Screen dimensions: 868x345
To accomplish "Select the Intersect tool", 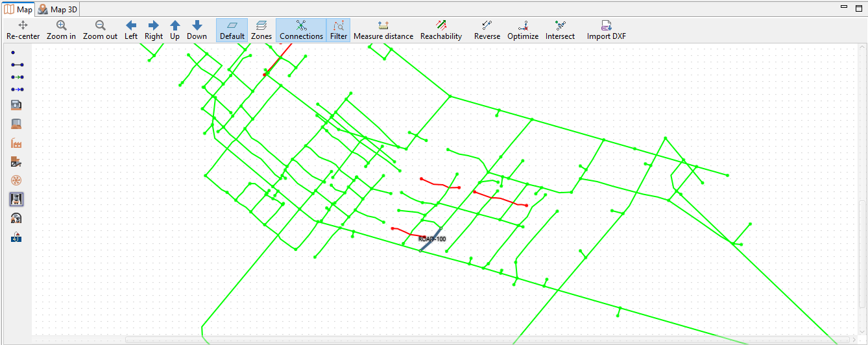I will (x=560, y=30).
